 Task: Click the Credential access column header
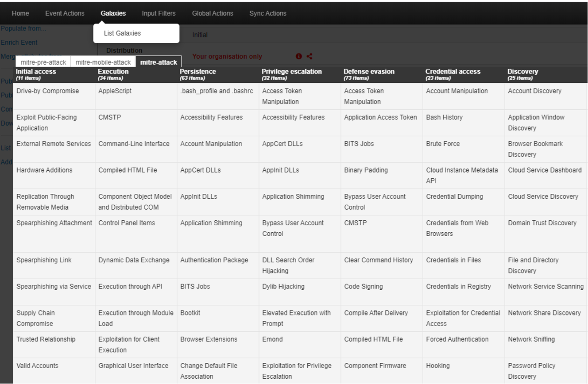tap(464, 74)
